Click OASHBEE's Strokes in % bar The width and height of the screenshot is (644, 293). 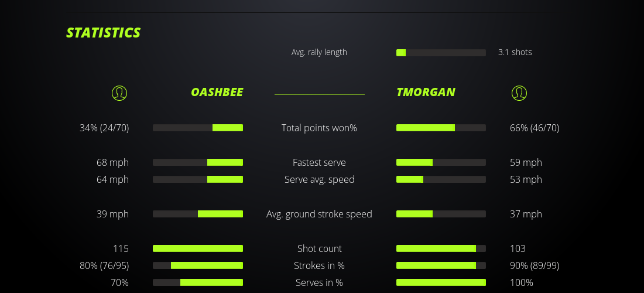click(198, 265)
